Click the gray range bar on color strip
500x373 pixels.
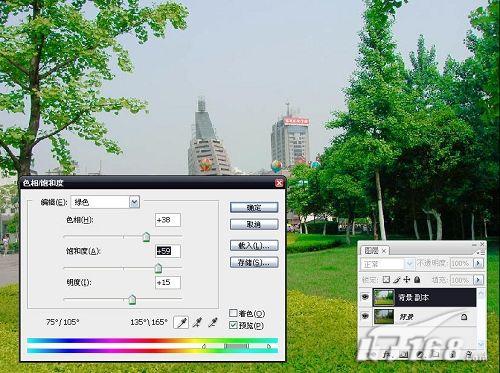tap(236, 346)
